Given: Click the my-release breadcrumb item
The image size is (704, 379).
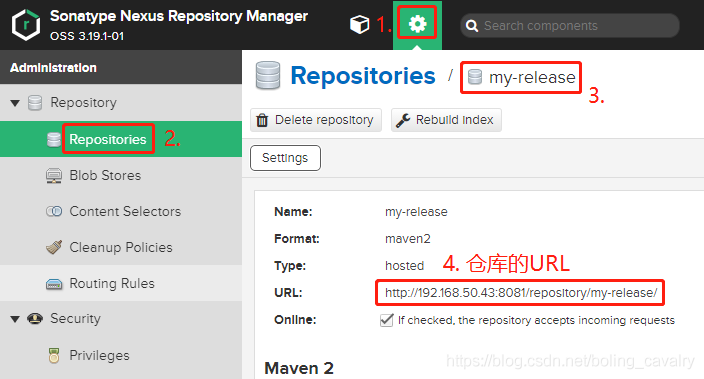Looking at the screenshot, I should 532,77.
